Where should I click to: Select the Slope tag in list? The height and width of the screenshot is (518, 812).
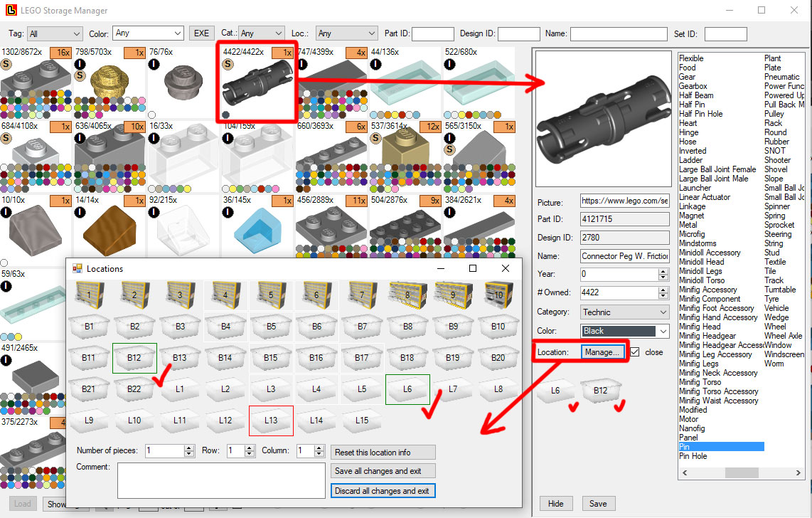pos(774,179)
